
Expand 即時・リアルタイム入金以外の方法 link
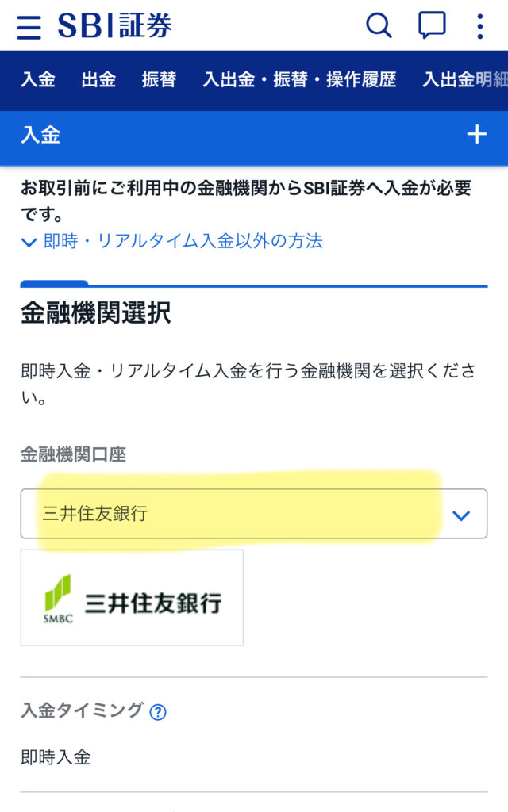tap(182, 241)
